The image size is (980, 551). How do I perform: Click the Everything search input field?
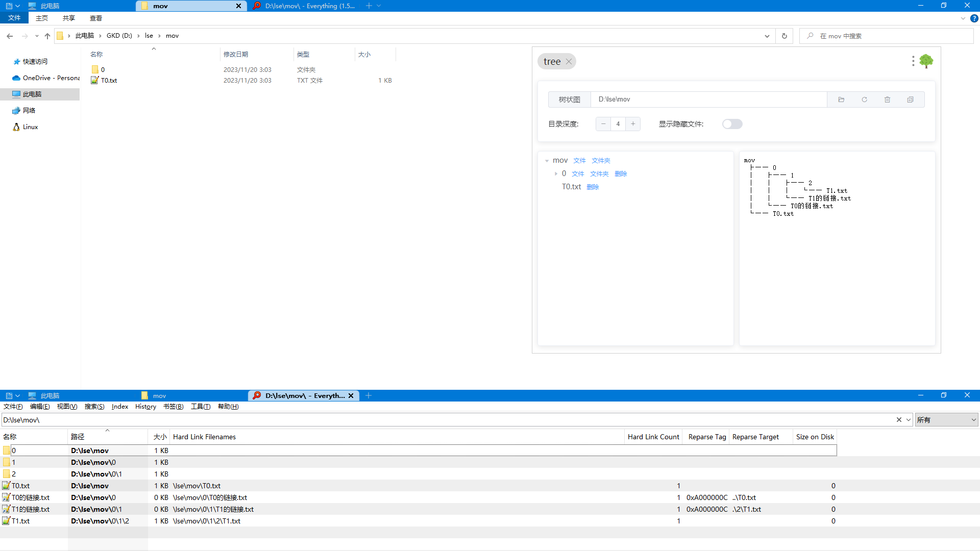point(444,420)
